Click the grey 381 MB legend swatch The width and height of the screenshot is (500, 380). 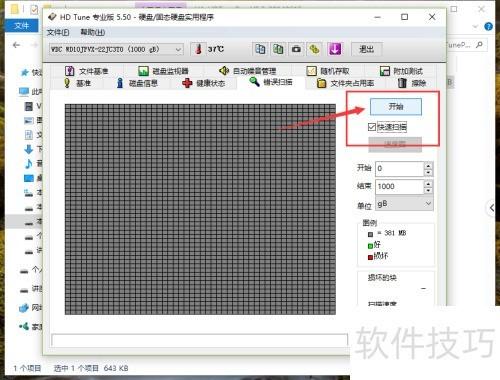pyautogui.click(x=370, y=234)
